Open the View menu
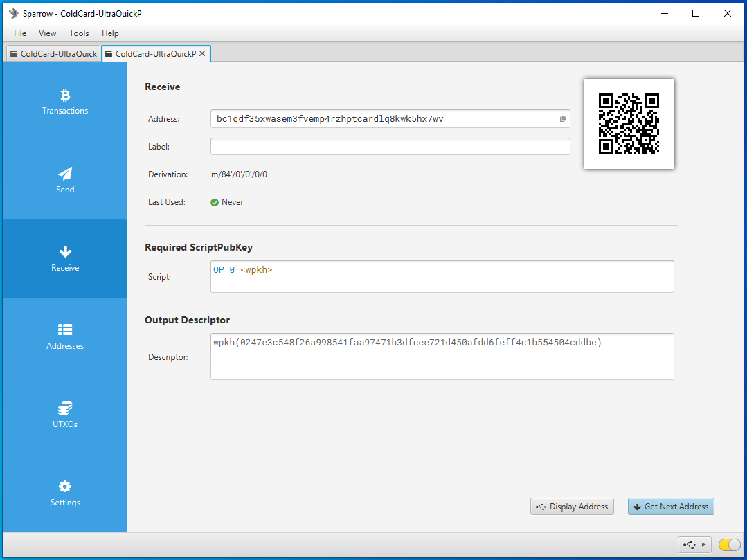This screenshot has height=560, width=747. point(47,33)
